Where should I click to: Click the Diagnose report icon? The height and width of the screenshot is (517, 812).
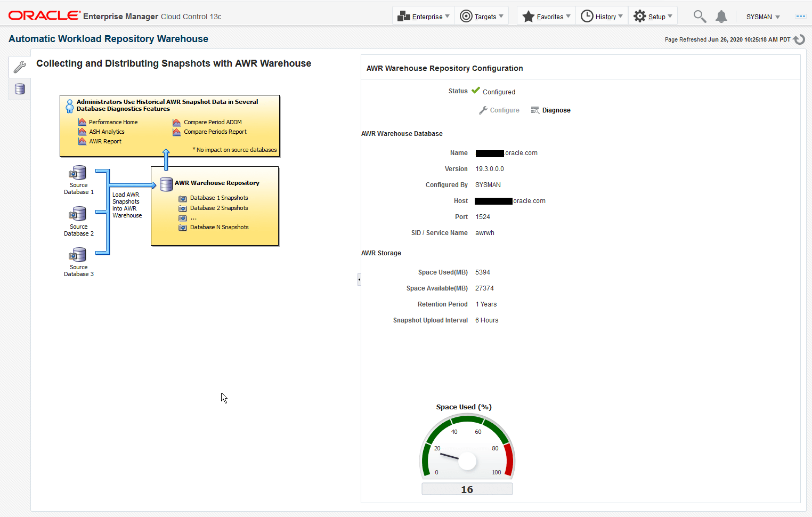tap(535, 110)
